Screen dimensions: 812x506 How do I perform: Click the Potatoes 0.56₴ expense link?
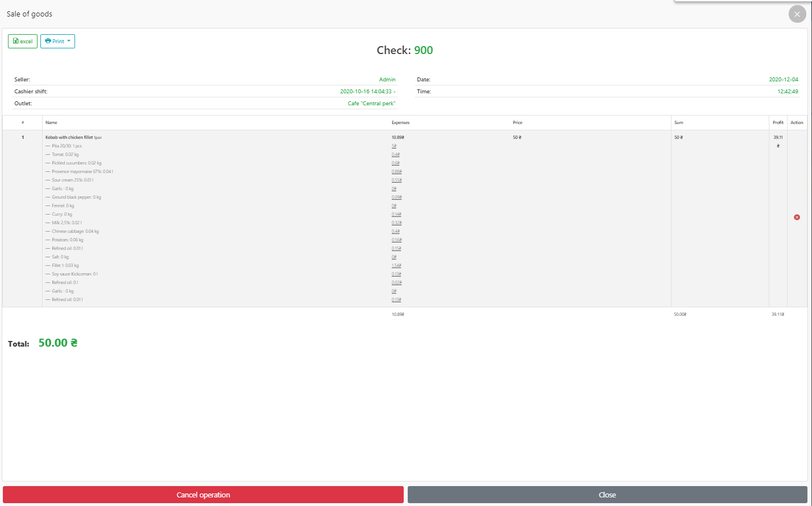coord(396,240)
